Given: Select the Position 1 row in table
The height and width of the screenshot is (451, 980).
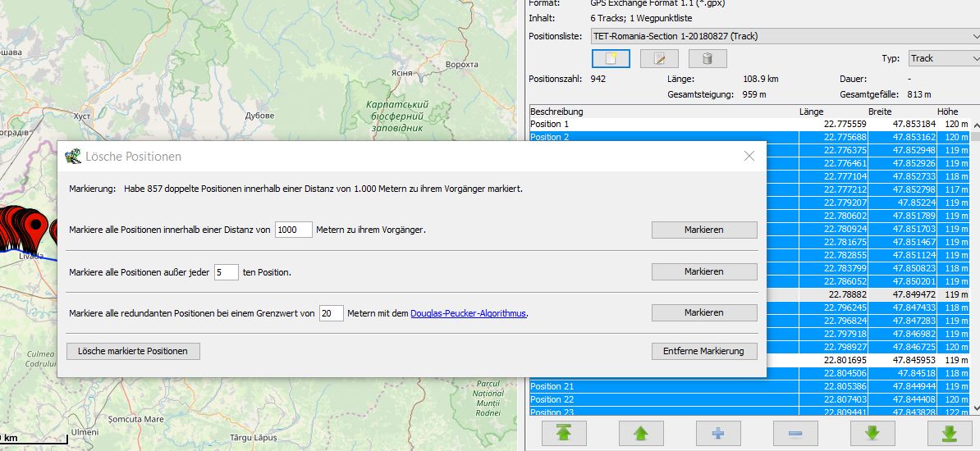Looking at the screenshot, I should [x=657, y=124].
